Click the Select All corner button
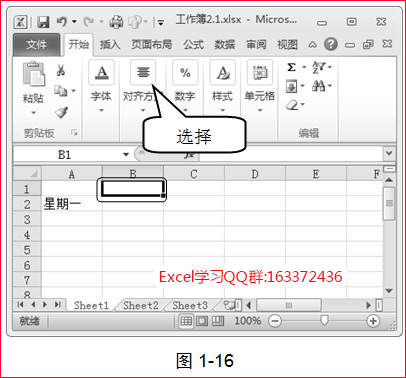This screenshot has height=378, width=406. tap(27, 174)
